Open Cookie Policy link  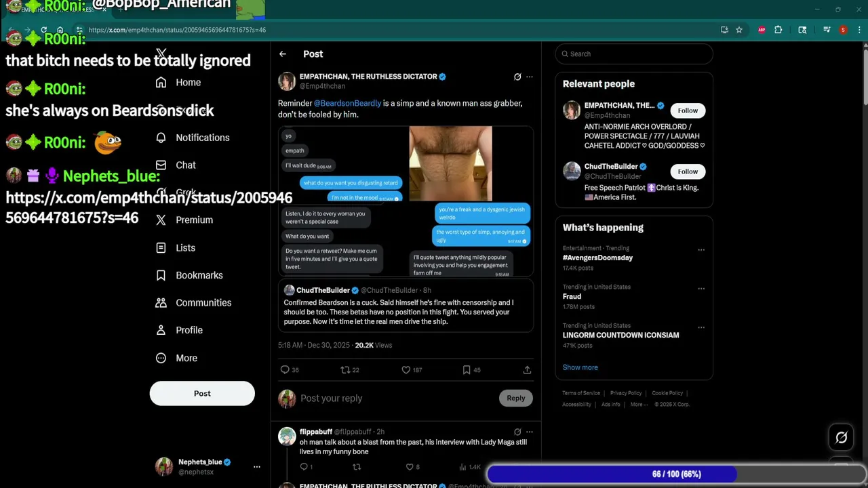click(667, 393)
